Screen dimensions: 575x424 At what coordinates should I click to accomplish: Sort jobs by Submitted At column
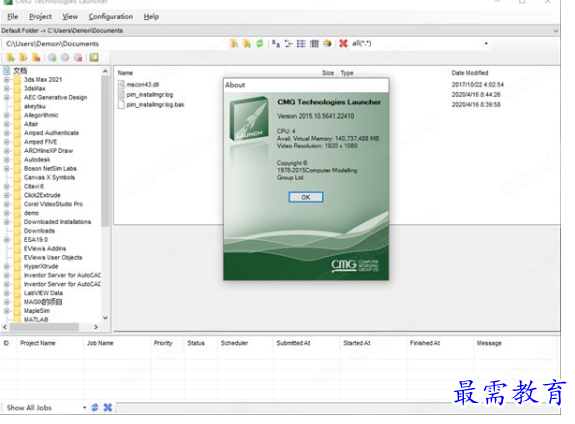coord(293,343)
